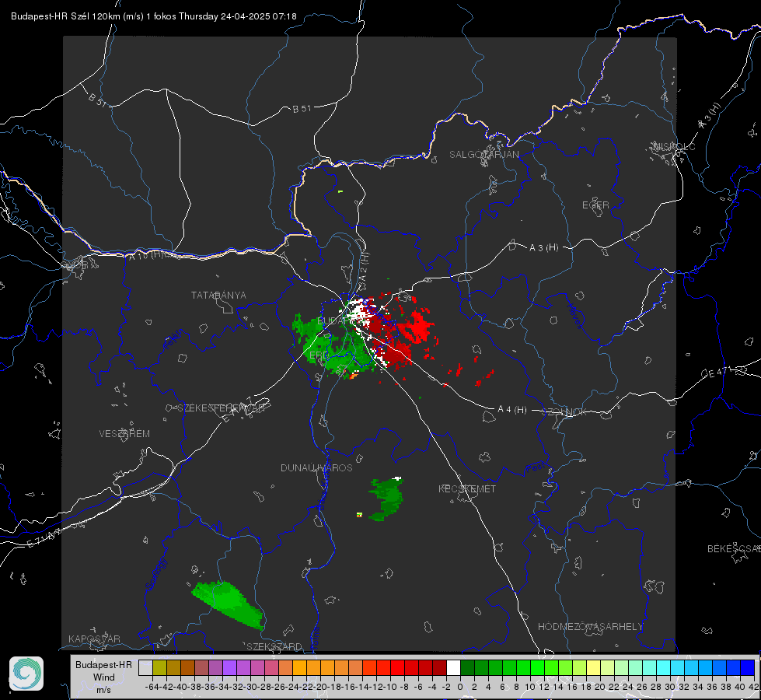This screenshot has width=761, height=700.
Task: Pick the purple swatch above the -34 label
Action: pyautogui.click(x=229, y=667)
